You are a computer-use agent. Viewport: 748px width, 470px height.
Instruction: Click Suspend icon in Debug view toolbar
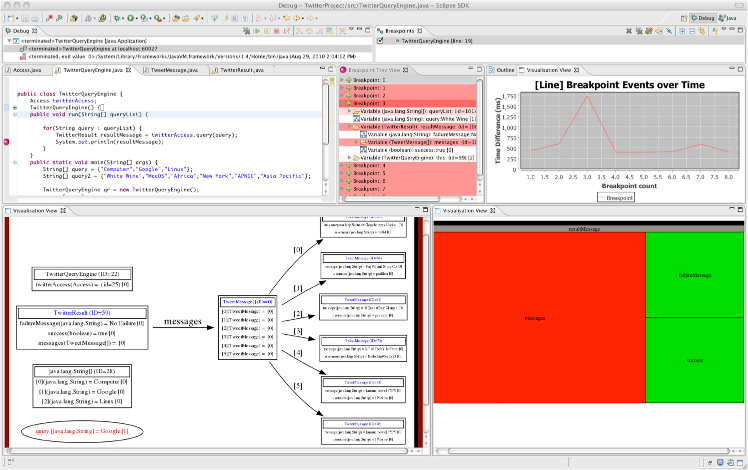[x=266, y=31]
